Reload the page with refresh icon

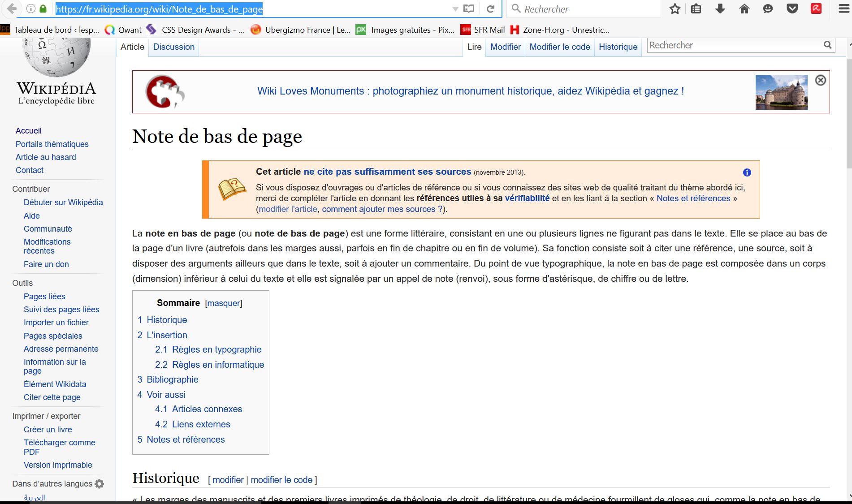491,9
